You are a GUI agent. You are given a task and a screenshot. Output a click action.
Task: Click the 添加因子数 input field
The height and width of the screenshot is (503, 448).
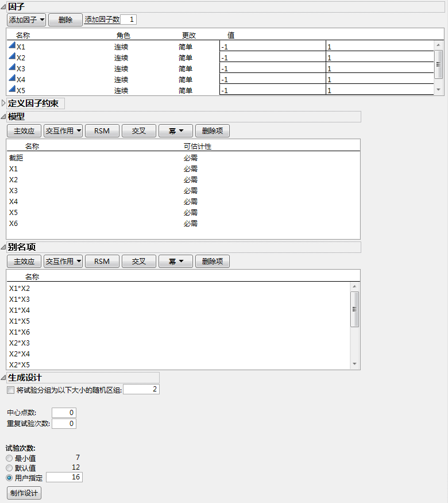click(128, 20)
